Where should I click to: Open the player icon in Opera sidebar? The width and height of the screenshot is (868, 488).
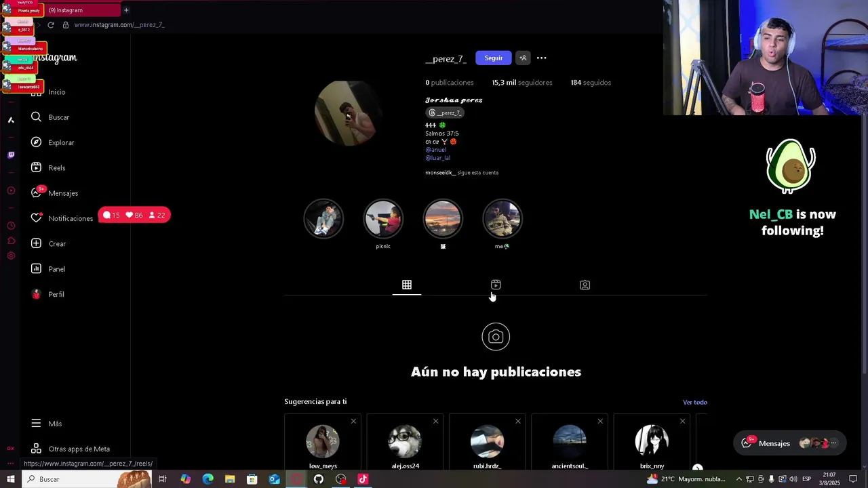(x=11, y=190)
